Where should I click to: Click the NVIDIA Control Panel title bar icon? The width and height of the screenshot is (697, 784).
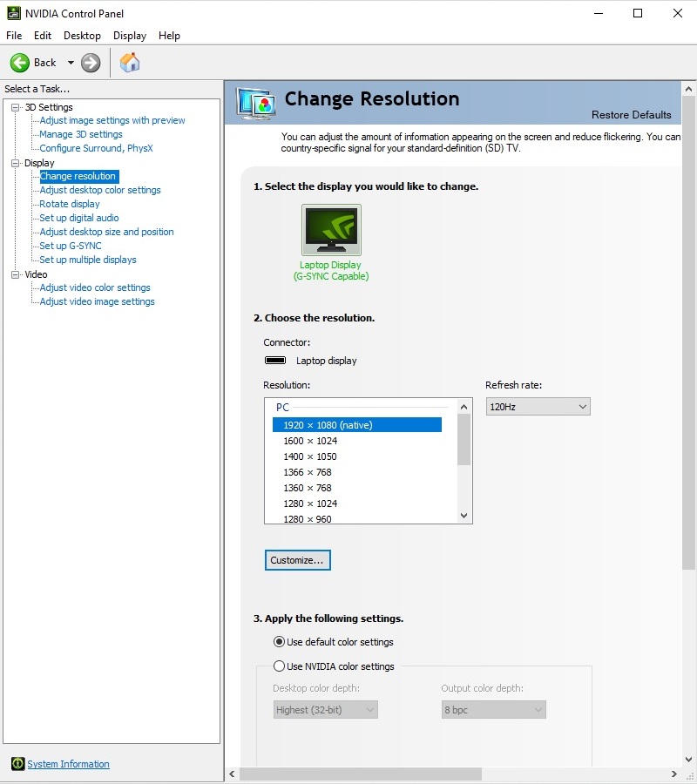click(13, 13)
